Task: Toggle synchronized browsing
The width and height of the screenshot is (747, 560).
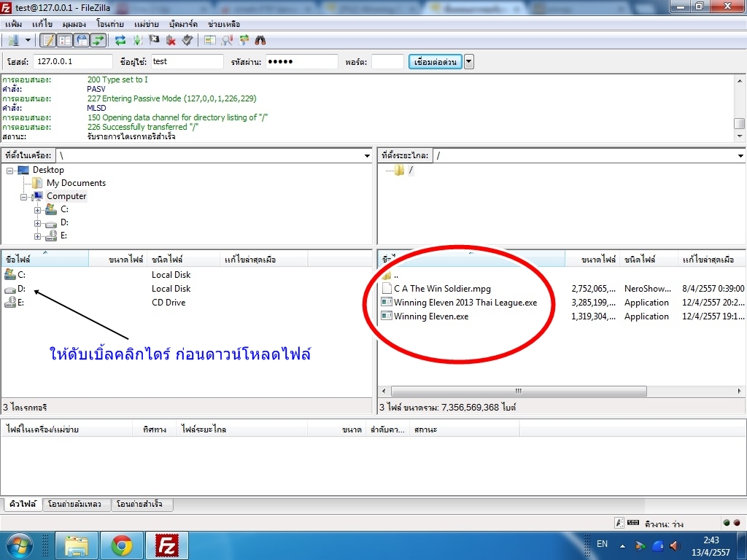Action: click(x=244, y=41)
